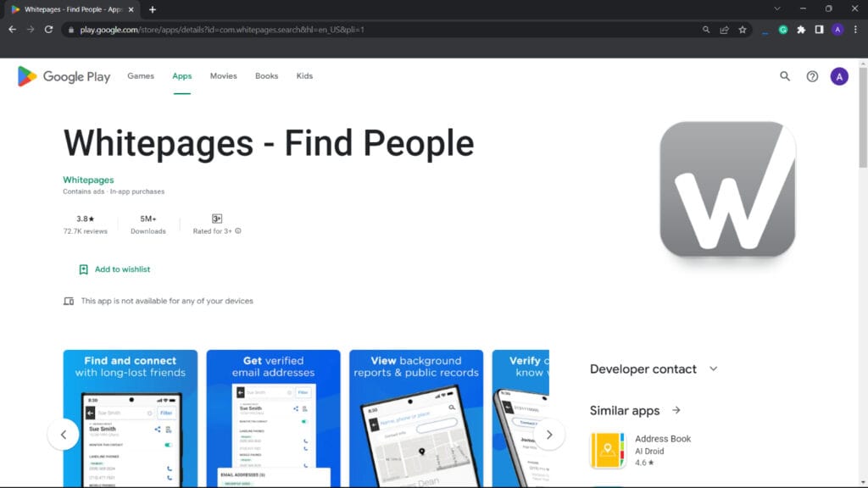Show previous screenshots with left arrow
The height and width of the screenshot is (488, 868).
click(64, 435)
